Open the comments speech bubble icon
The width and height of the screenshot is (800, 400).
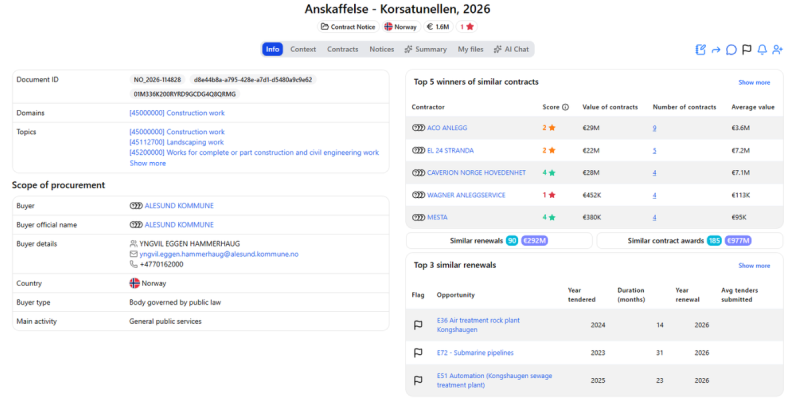point(731,49)
